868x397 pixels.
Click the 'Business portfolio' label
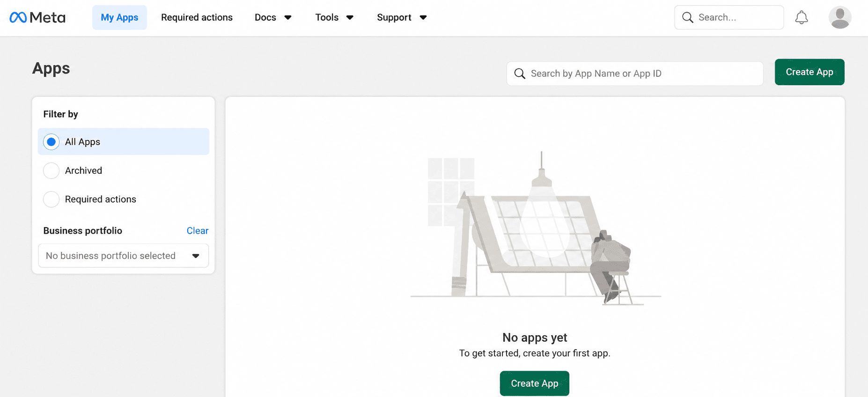click(x=82, y=230)
